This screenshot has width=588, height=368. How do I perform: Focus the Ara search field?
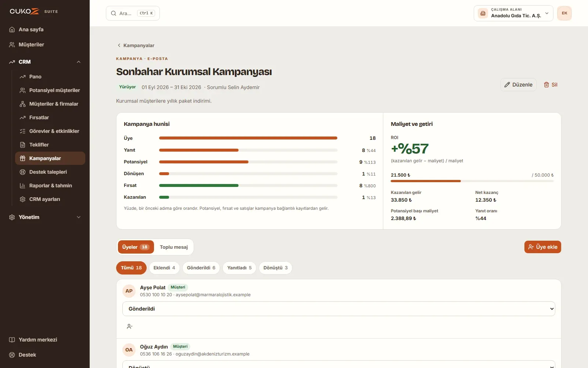point(133,13)
